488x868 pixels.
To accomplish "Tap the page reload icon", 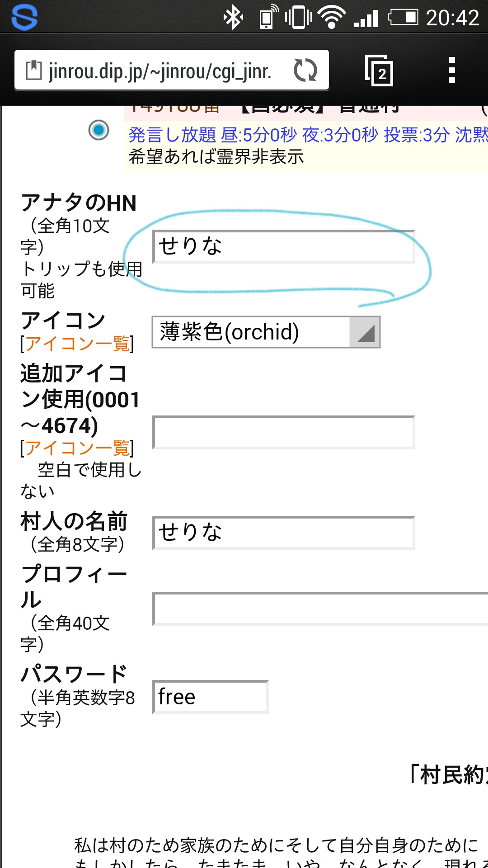I will [305, 71].
